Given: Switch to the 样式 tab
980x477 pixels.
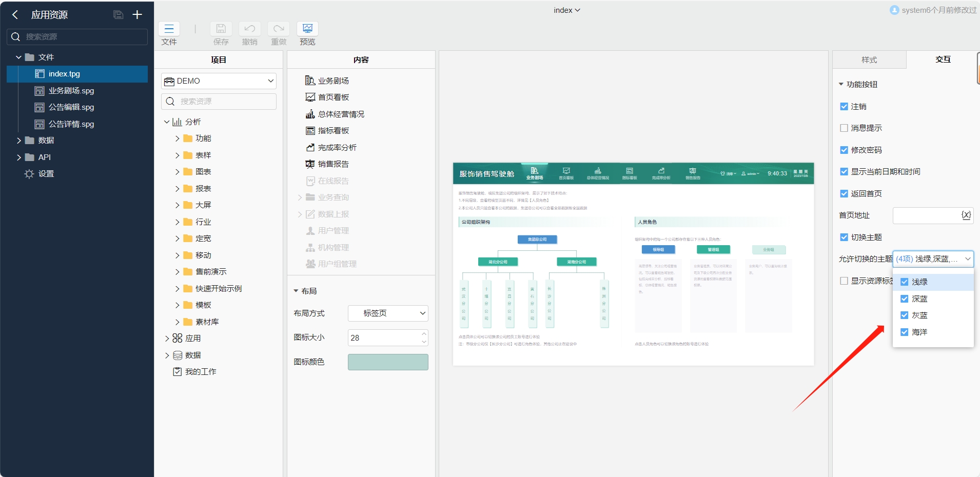Looking at the screenshot, I should (x=869, y=60).
